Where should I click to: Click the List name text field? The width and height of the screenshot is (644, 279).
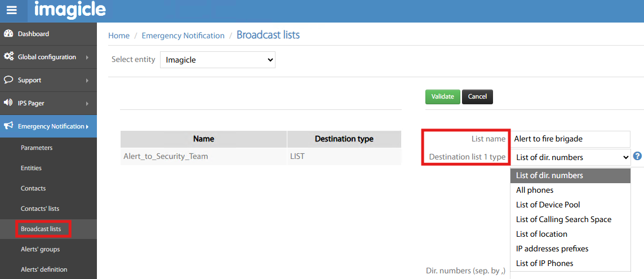point(570,139)
